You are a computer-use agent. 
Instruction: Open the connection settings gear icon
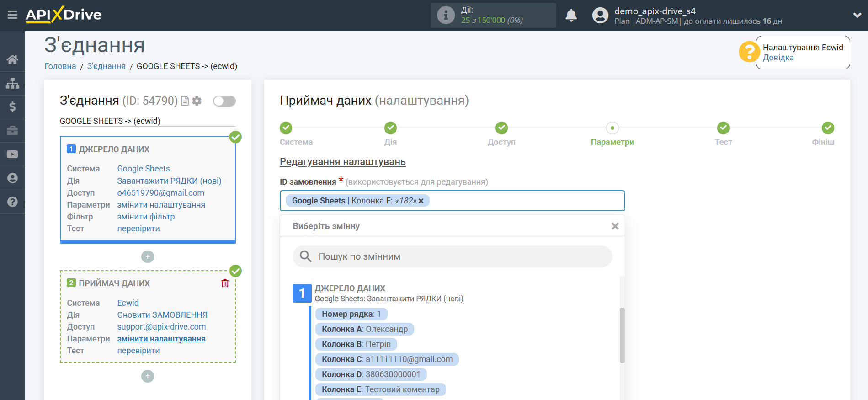pyautogui.click(x=197, y=101)
